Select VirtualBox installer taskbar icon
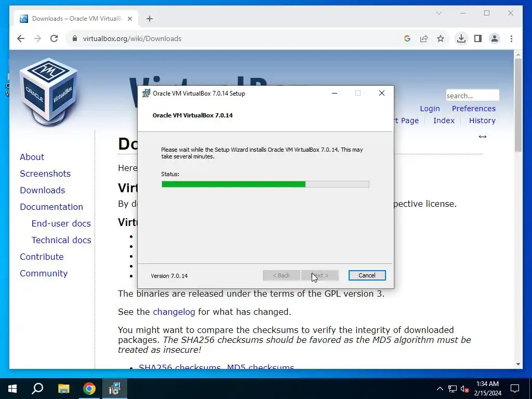Image resolution: width=532 pixels, height=399 pixels. pos(115,389)
